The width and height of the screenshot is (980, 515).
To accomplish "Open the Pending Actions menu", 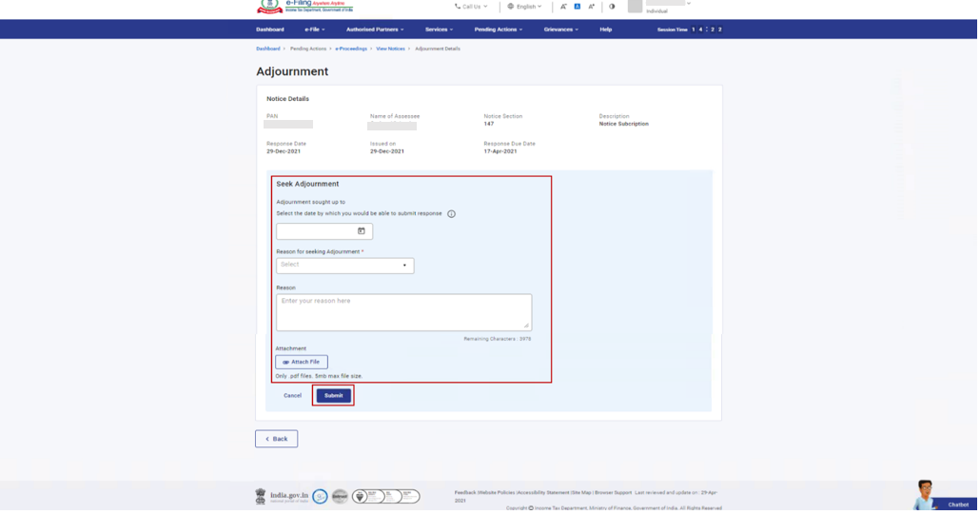I will pos(500,30).
